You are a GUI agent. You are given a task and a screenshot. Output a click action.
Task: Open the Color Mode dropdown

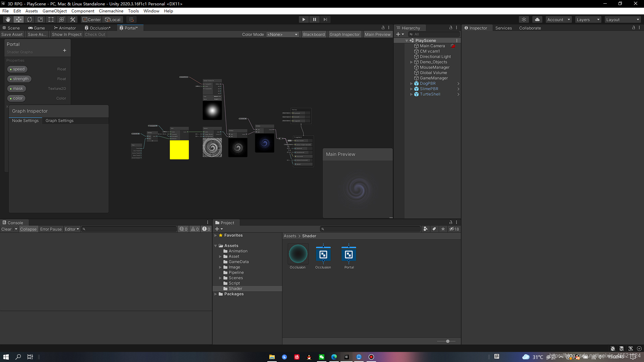coord(282,34)
